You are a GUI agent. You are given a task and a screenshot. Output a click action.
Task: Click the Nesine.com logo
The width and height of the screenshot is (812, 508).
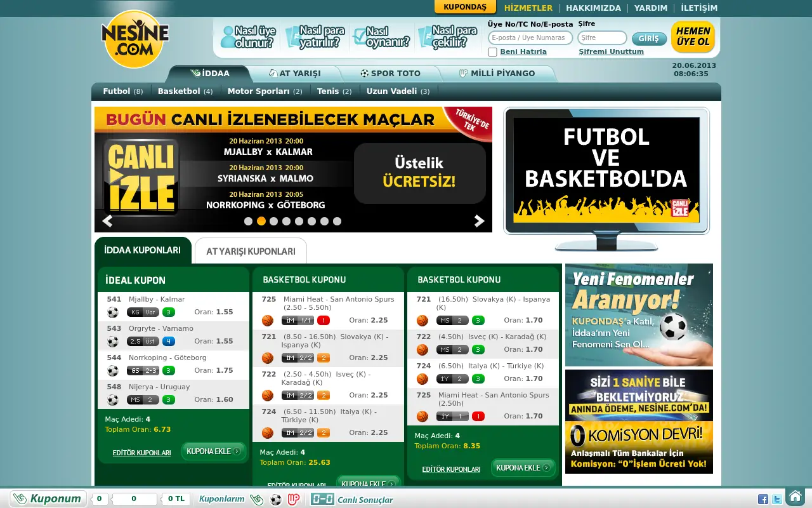point(135,39)
